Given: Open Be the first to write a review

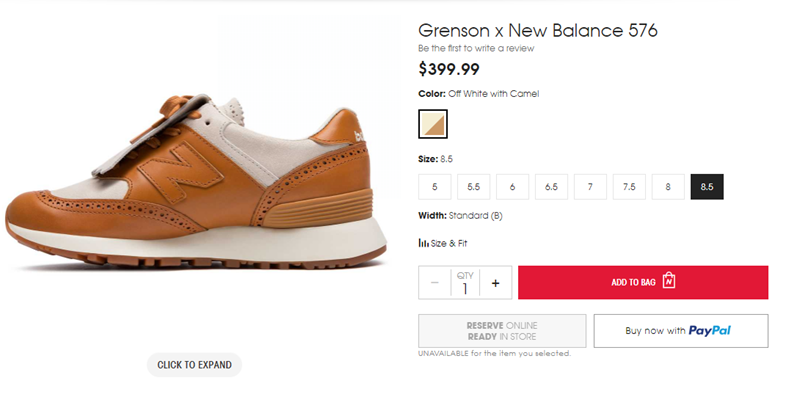Looking at the screenshot, I should tap(476, 48).
